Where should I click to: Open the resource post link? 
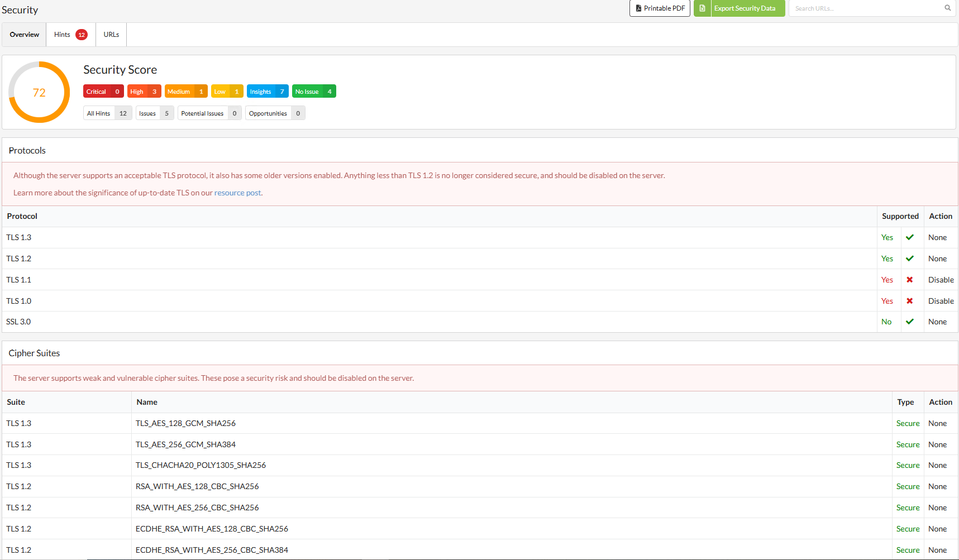pos(237,193)
